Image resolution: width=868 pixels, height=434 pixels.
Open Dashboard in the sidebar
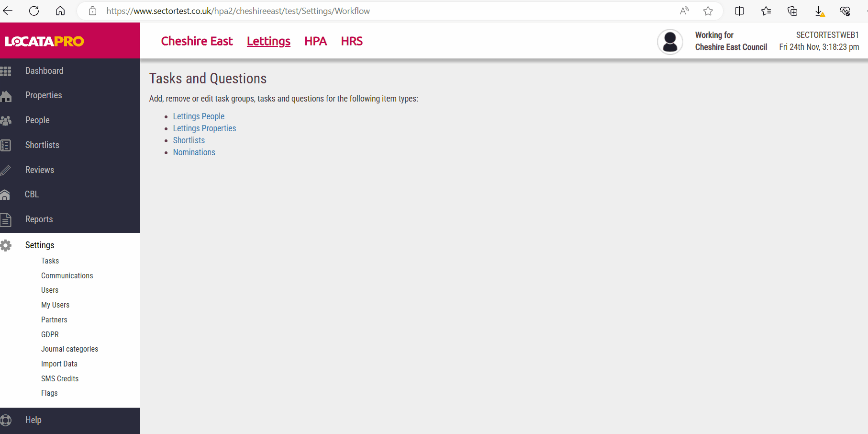(44, 71)
